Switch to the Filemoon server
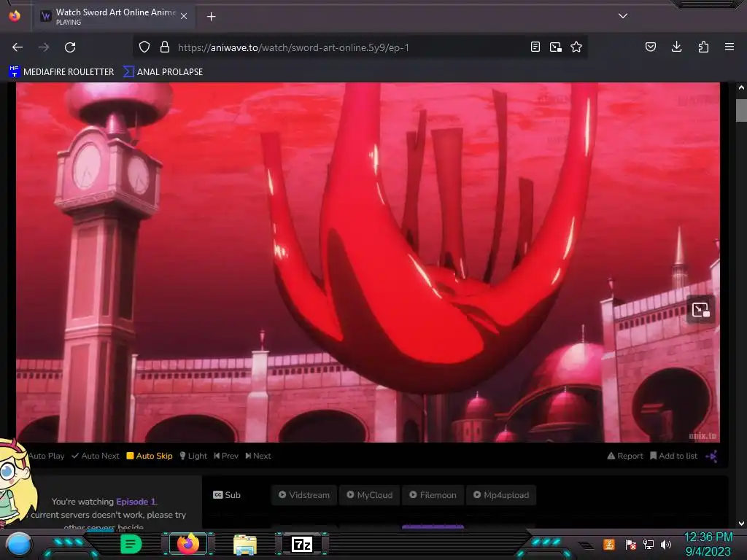 pos(433,495)
